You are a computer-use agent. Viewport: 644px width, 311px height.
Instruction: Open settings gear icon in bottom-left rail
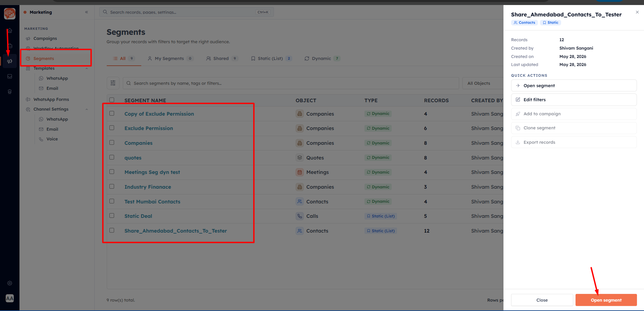10,283
